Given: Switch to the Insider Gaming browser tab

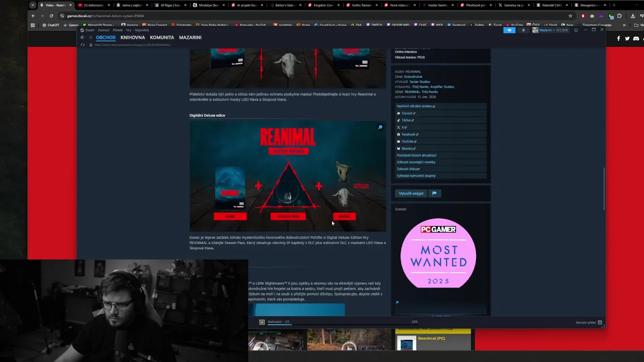Looking at the screenshot, I should [438, 5].
